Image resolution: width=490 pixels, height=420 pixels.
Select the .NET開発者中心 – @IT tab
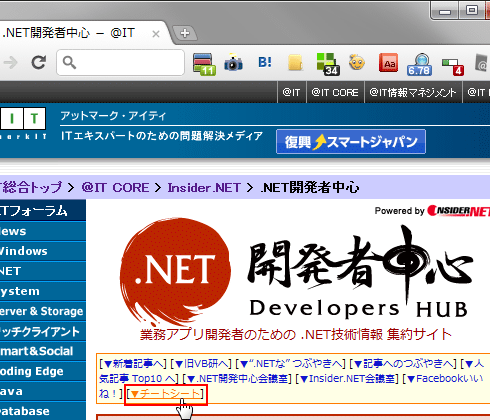point(80,33)
